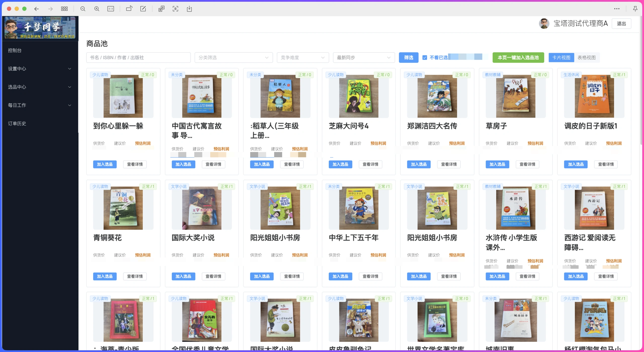The height and width of the screenshot is (352, 644).
Task: Click 加入选品 for 国际大奖小说
Action: coord(183,276)
